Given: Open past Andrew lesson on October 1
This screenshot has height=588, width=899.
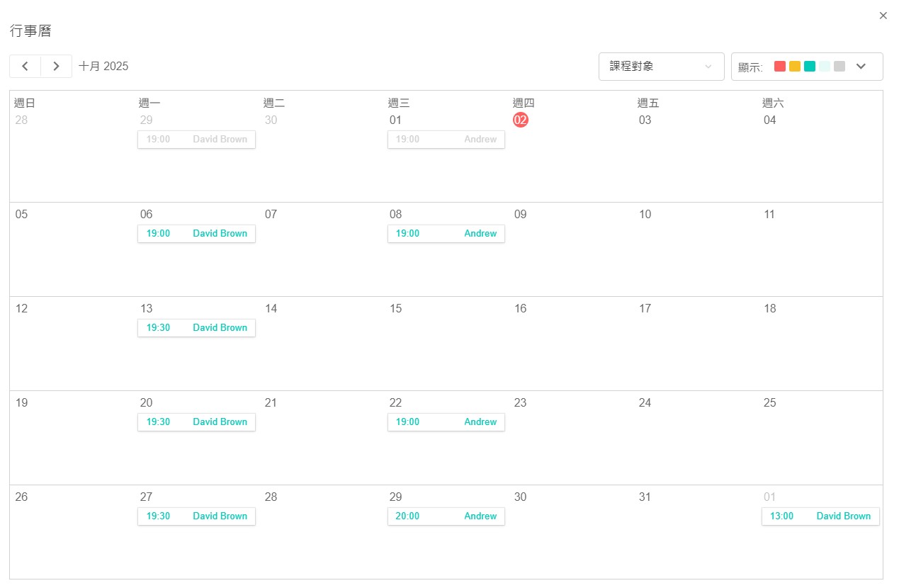Looking at the screenshot, I should click(x=446, y=140).
